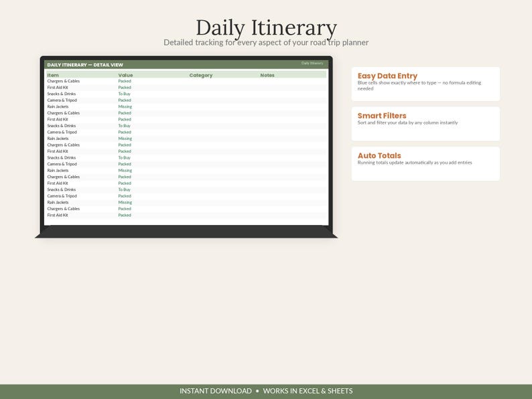Click "INSTANT DOWNLOAD" in the footer banner

[216, 391]
